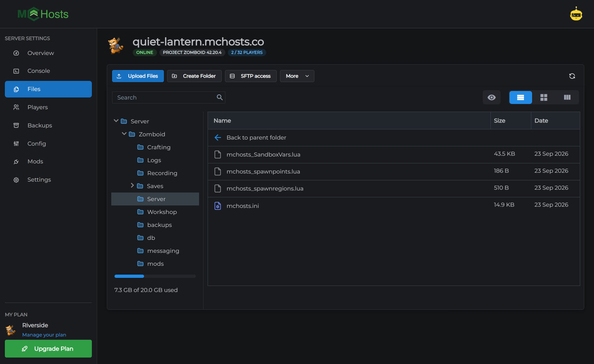Open SFTP access
The image size is (594, 364).
point(251,76)
